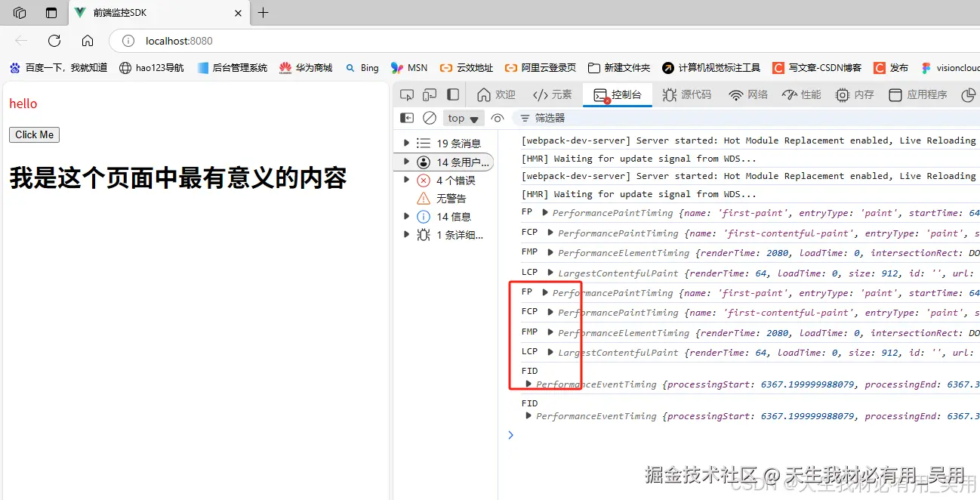This screenshot has height=500, width=980.
Task: Expand the 19 条消息 group
Action: (x=407, y=143)
